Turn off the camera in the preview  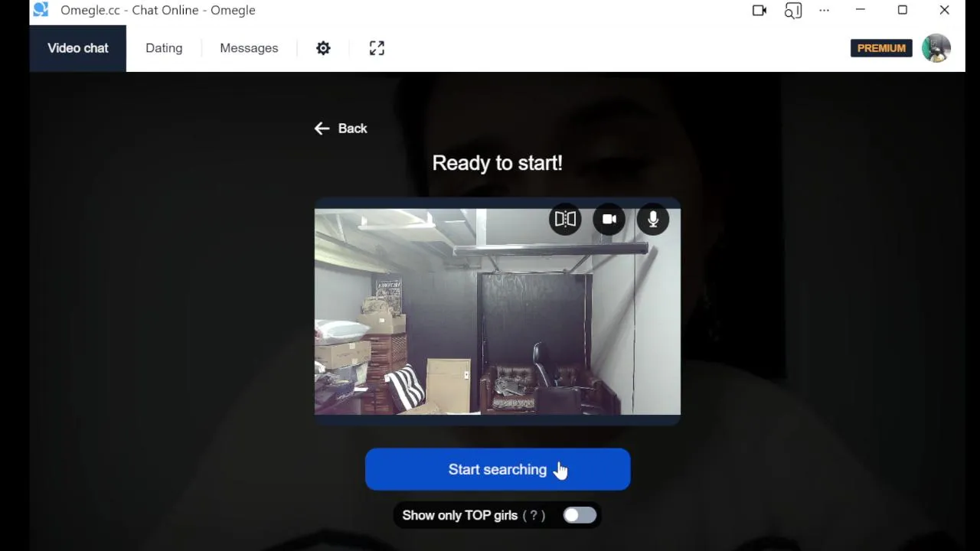609,220
